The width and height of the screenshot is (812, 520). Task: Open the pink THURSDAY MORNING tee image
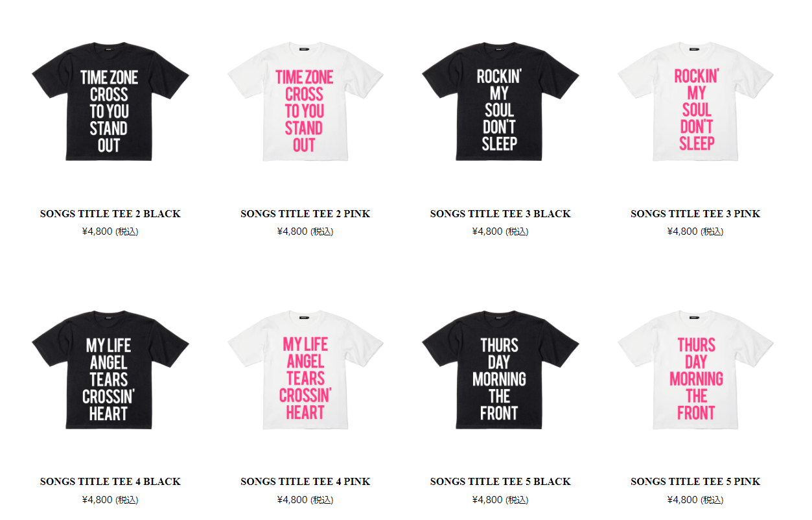[x=695, y=370]
